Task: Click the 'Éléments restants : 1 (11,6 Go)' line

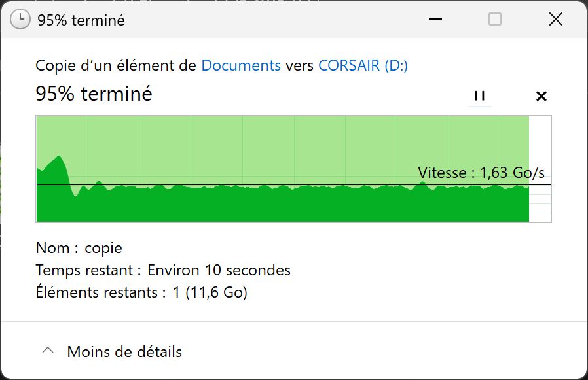Action: [x=141, y=292]
